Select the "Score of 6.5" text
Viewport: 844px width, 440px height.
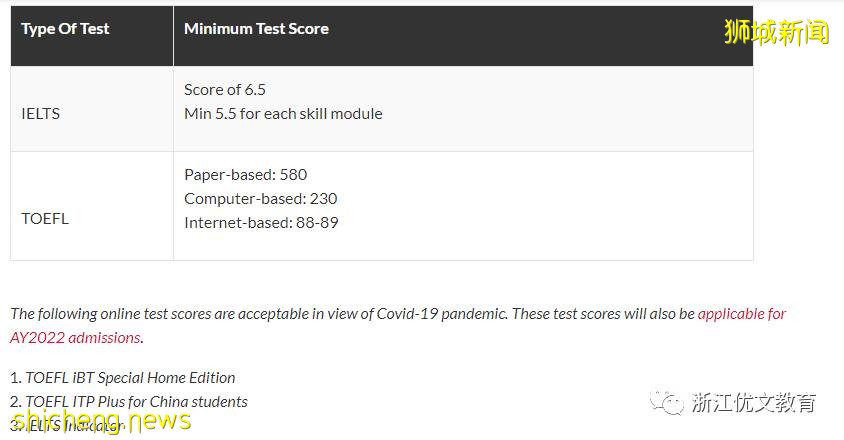[225, 90]
